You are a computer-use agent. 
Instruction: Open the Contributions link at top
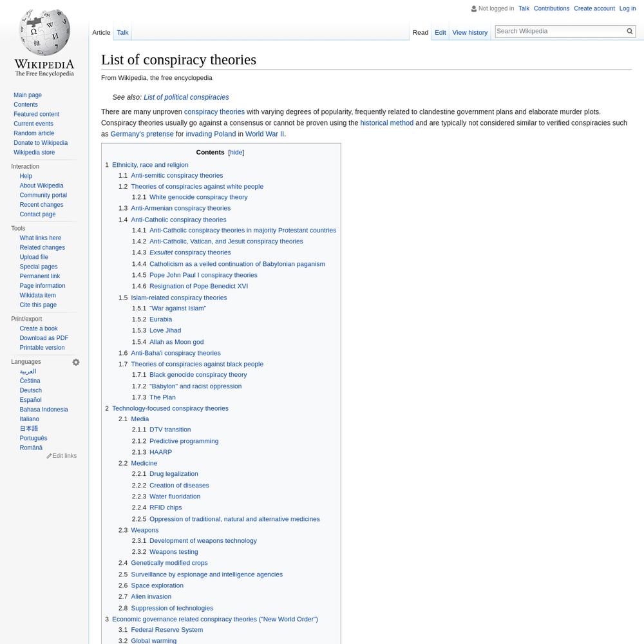pos(551,8)
